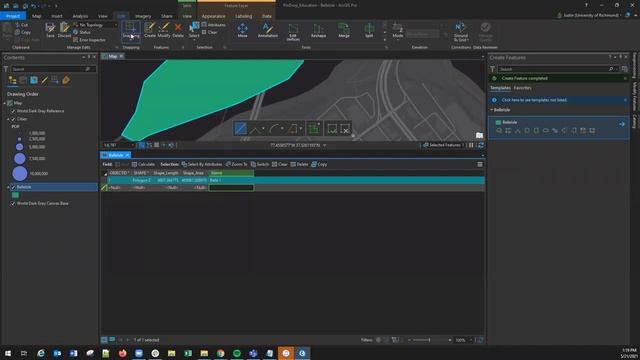
Task: Switch to the Labeling ribbon tab
Action: click(x=243, y=16)
